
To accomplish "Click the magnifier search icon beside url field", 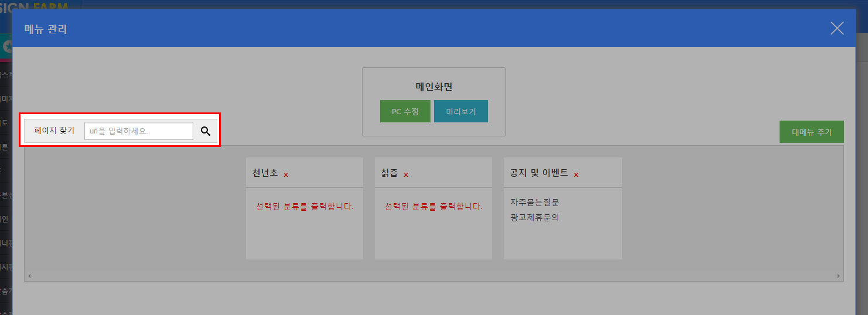I will pos(206,131).
